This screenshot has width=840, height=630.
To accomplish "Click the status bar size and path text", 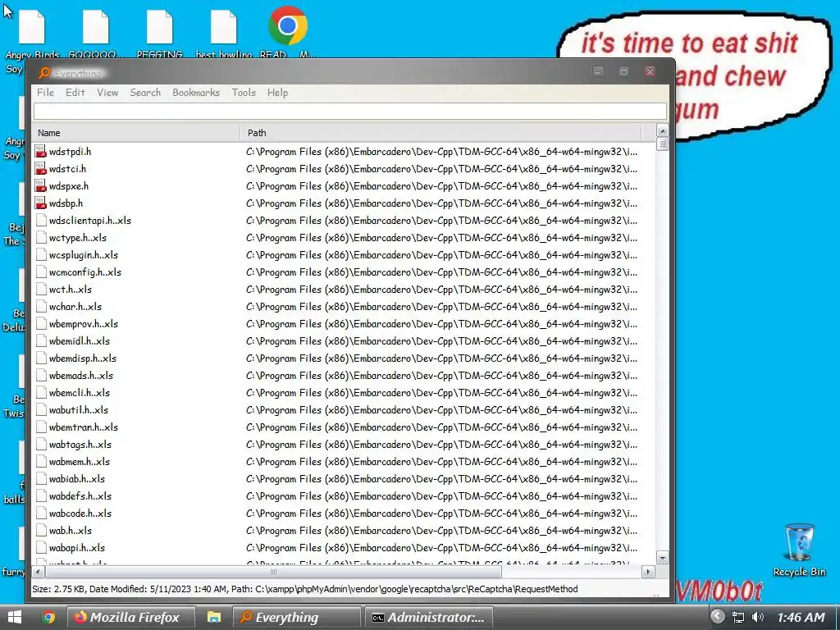I will pos(305,589).
